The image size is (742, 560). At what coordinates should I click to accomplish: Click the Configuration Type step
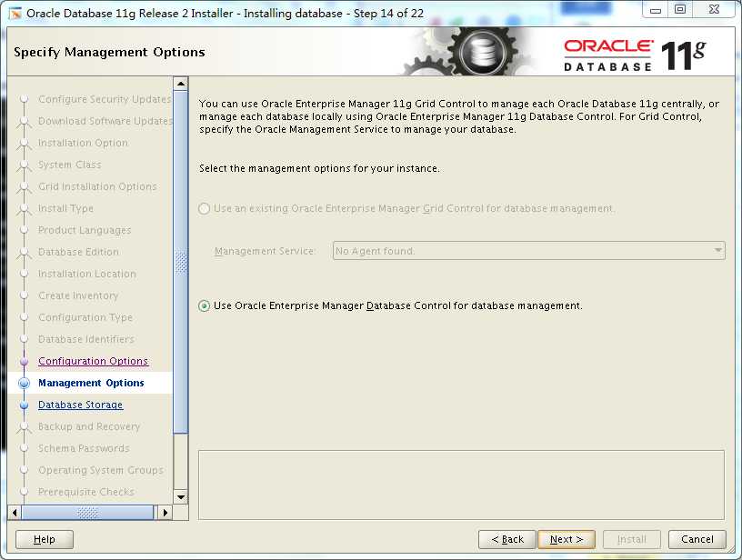pos(85,317)
